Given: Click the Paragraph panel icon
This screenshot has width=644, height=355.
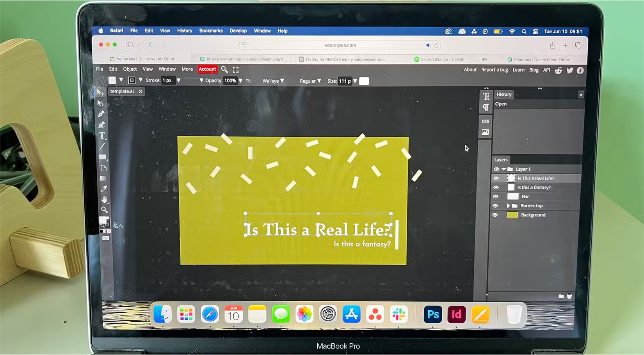Looking at the screenshot, I should coord(486,107).
